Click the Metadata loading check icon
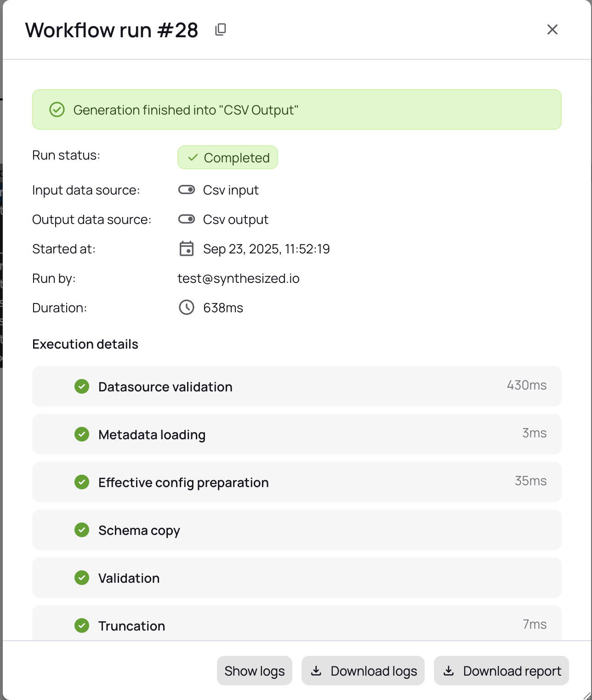 click(x=82, y=435)
